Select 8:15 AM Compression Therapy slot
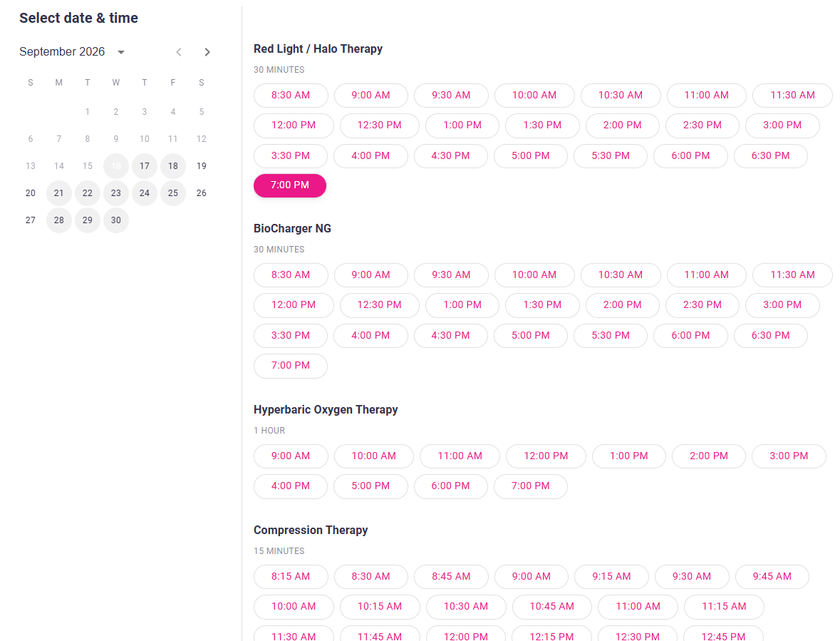This screenshot has height=641, width=840. click(x=291, y=577)
